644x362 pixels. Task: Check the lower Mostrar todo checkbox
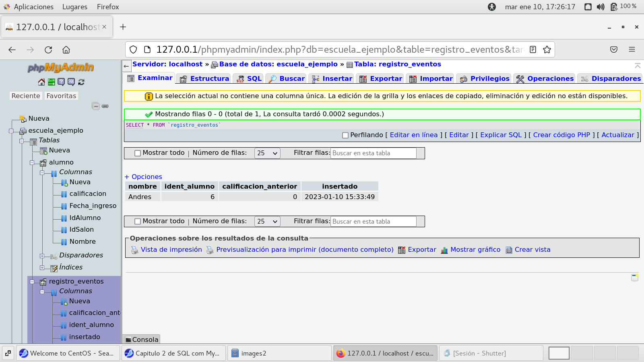pyautogui.click(x=138, y=222)
